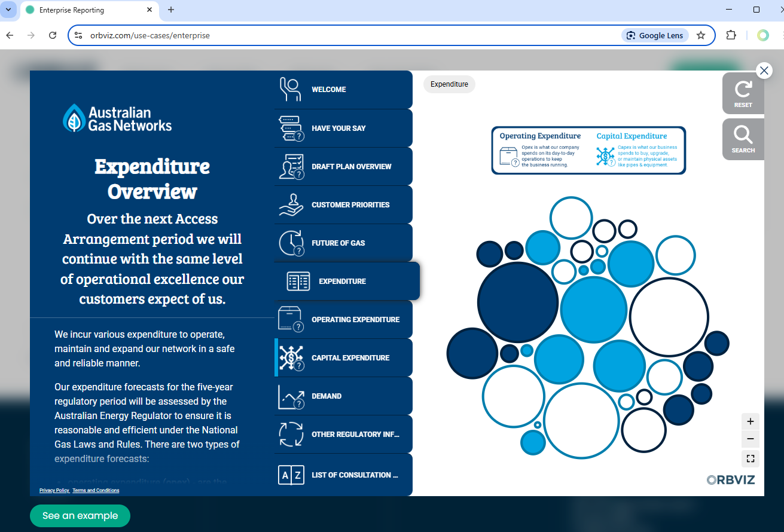The height and width of the screenshot is (532, 784).
Task: Click the Have Your Say speech bubbles icon
Action: [291, 128]
